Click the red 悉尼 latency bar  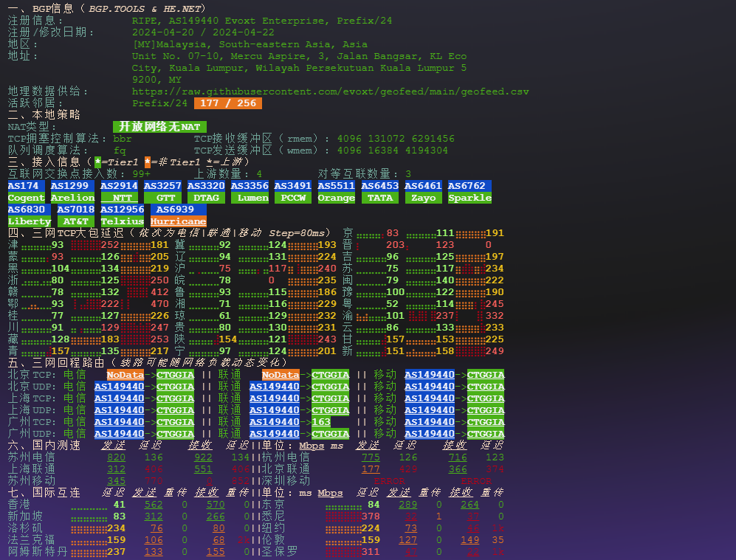[x=343, y=516]
